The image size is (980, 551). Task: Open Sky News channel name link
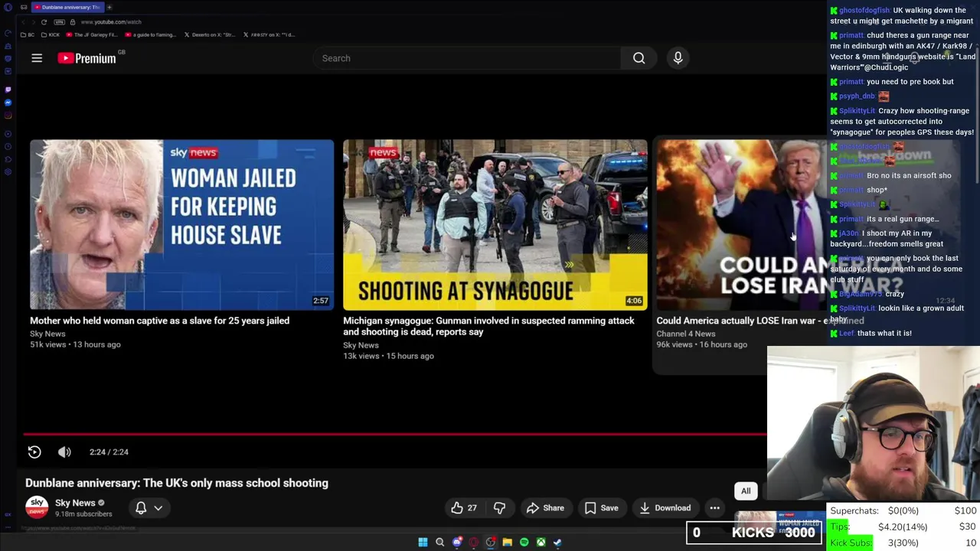tap(75, 503)
